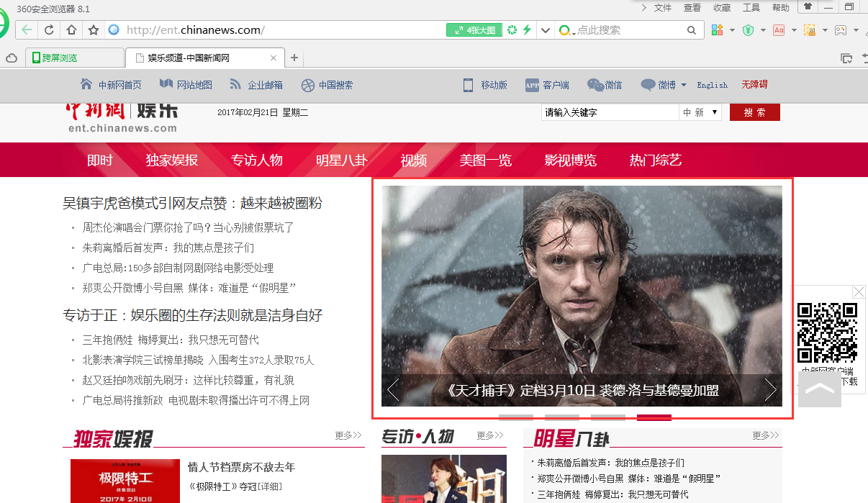Click the WeChat icon for 微信
Screen dimensions: 868x503
pos(595,85)
